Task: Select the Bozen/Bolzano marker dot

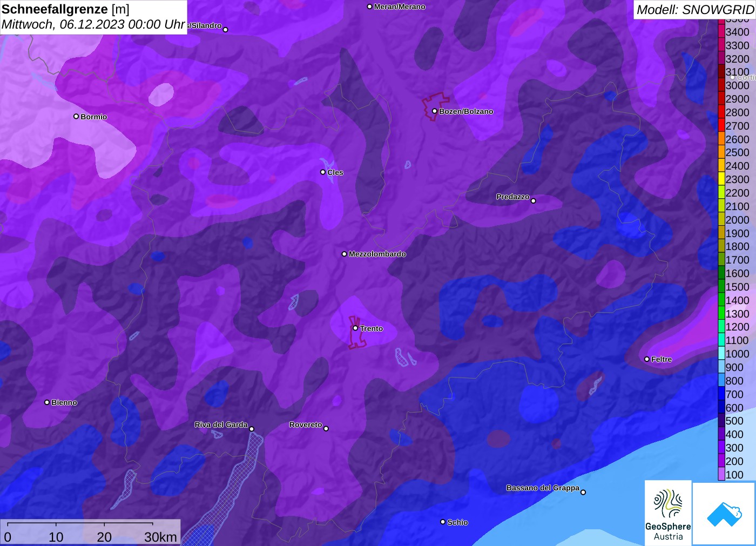Action: click(435, 111)
